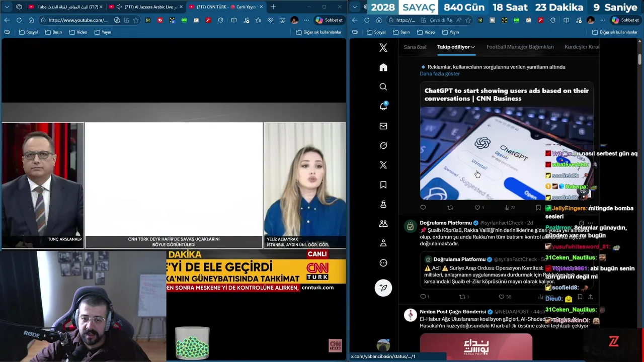Reply to Doğrulama Platformu post

tap(425, 297)
